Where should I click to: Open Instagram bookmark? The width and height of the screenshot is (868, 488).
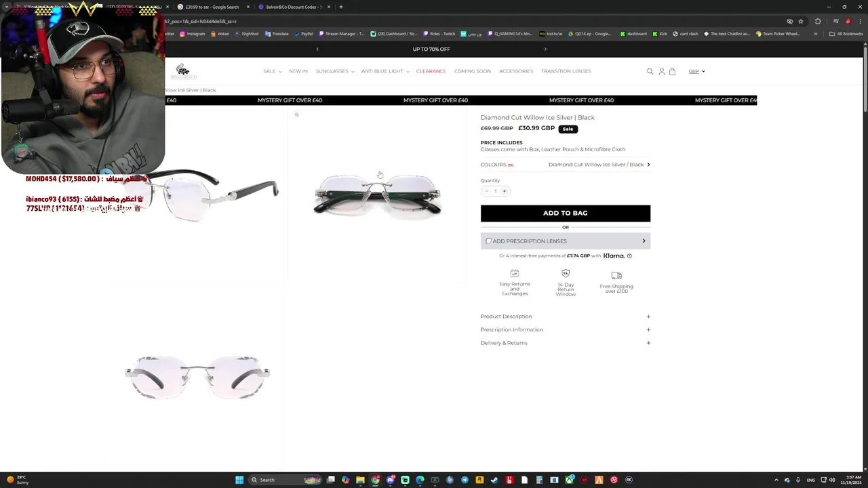coord(193,34)
